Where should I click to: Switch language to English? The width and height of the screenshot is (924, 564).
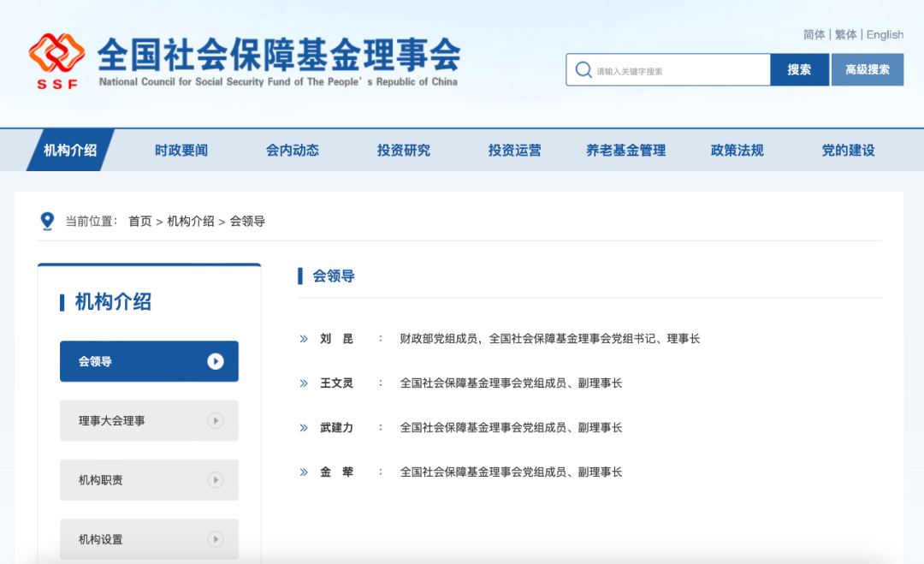pos(885,35)
